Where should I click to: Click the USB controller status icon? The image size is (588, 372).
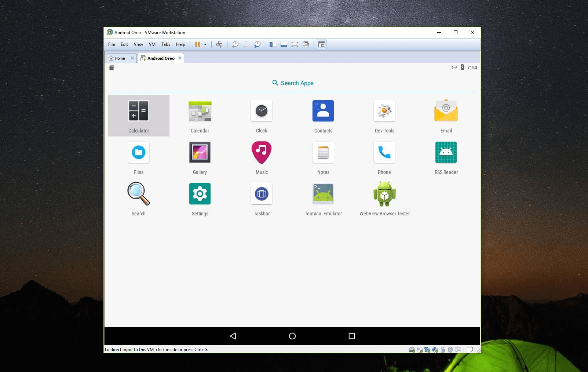point(443,350)
